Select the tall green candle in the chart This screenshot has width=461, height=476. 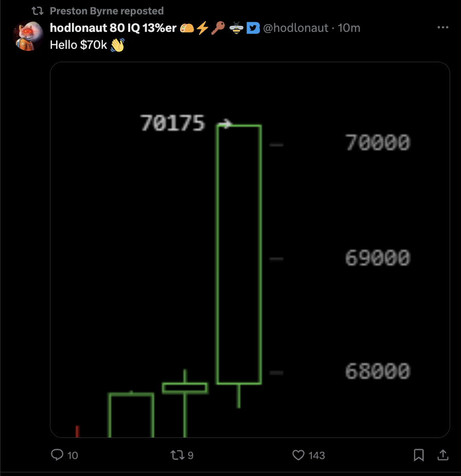pyautogui.click(x=239, y=254)
